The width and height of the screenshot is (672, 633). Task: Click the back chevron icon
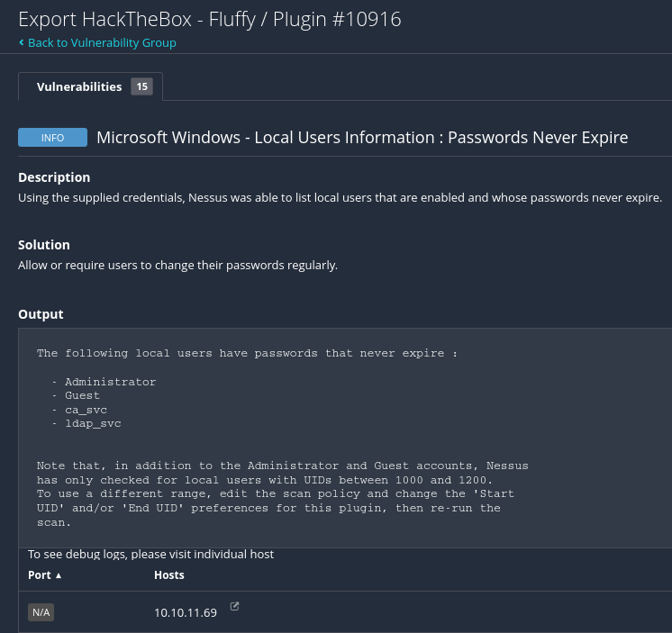coord(21,42)
